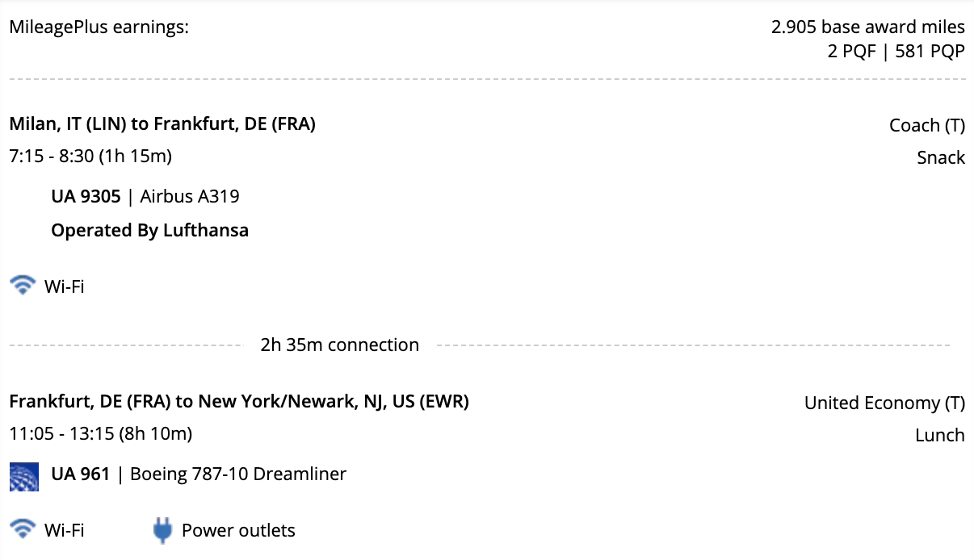
Task: Click the power outlets plug icon
Action: point(162,530)
